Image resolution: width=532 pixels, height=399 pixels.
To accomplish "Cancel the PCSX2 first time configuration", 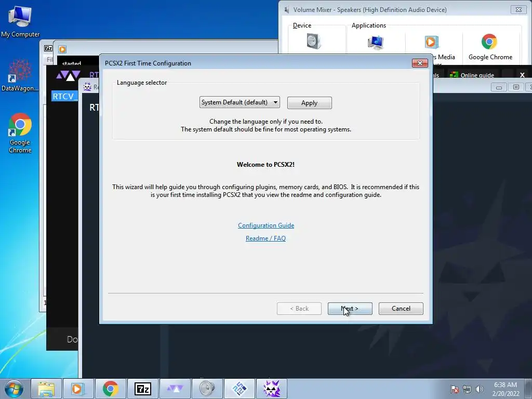I will tap(401, 309).
